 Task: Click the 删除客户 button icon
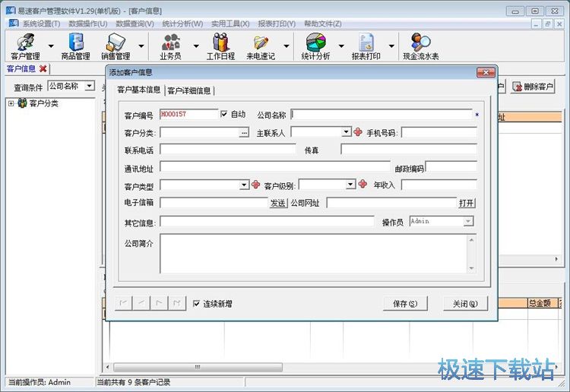click(x=517, y=87)
